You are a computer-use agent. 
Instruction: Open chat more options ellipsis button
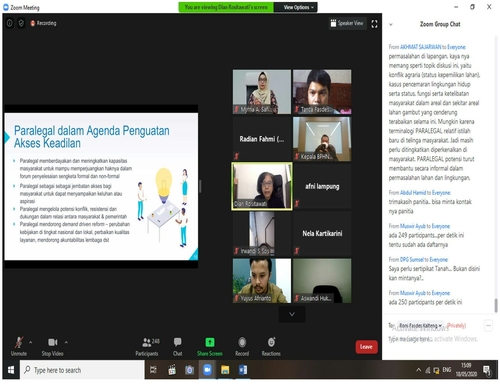[488, 325]
